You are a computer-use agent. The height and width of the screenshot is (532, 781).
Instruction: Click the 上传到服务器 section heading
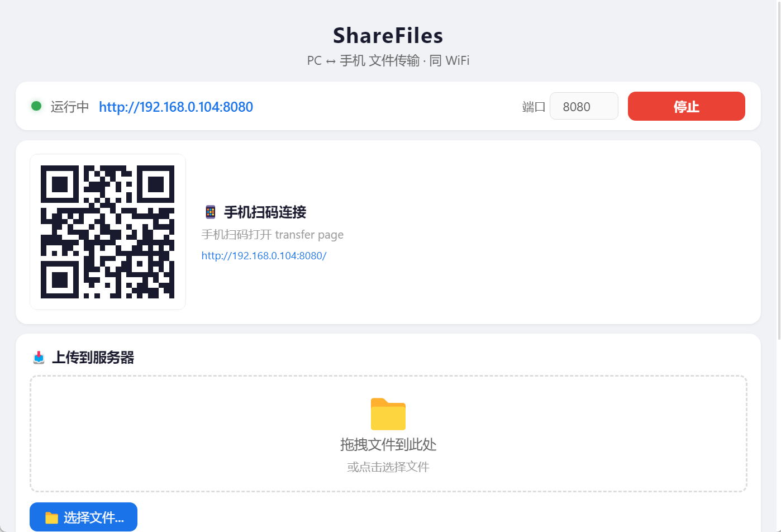93,358
